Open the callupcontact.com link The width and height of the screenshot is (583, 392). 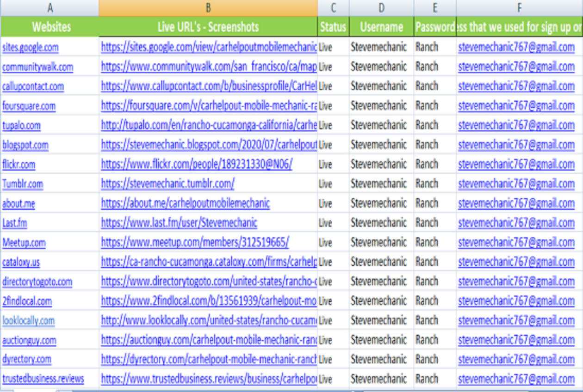[33, 86]
